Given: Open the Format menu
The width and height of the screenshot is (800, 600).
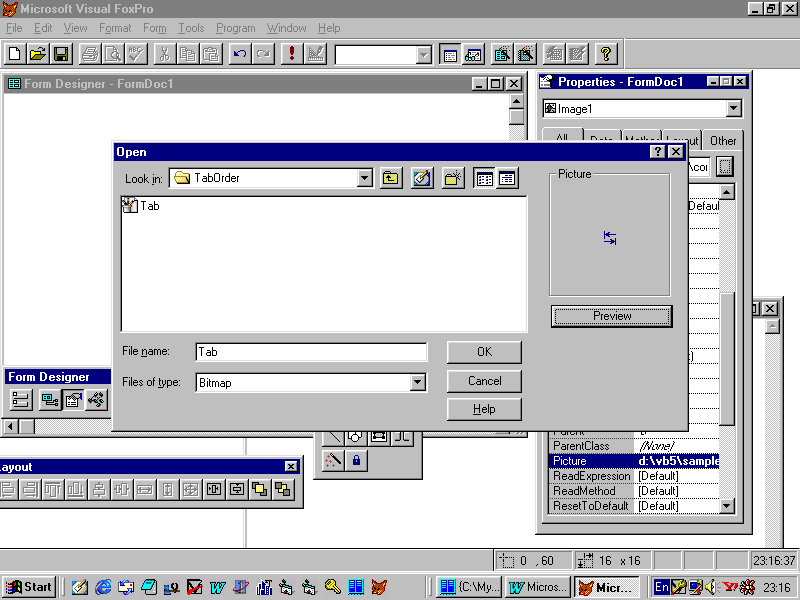Looking at the screenshot, I should tap(115, 28).
